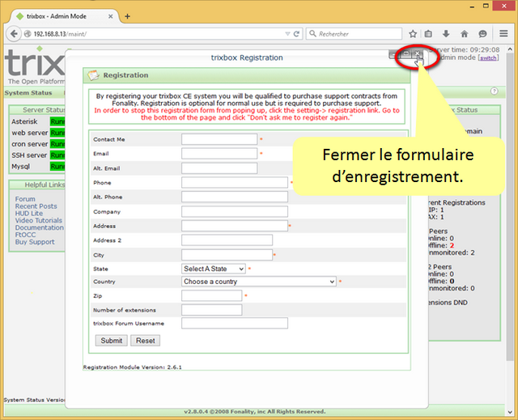Focus the Alt. Phone input field
This screenshot has height=420, width=518.
[235, 197]
